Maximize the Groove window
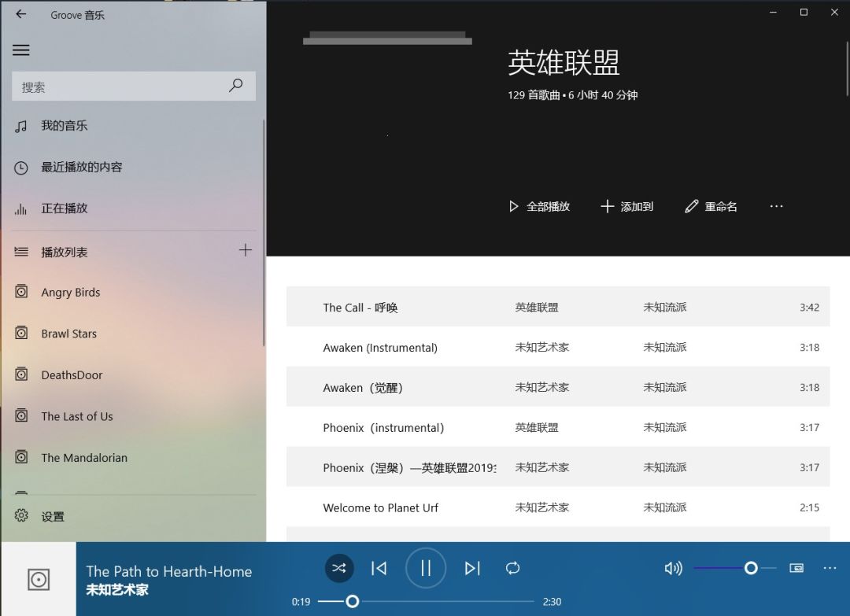Screen dimensions: 850x616 tap(804, 12)
